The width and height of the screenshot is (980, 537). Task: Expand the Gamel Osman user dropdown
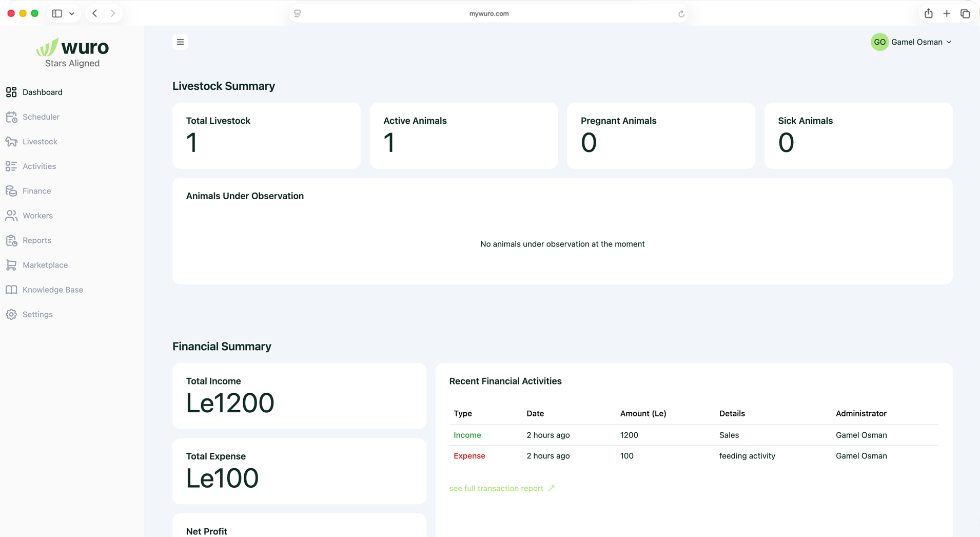click(948, 42)
